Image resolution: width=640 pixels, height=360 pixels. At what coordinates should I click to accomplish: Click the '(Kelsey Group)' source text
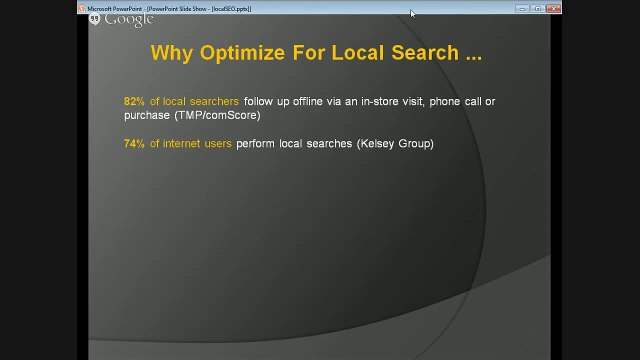click(x=396, y=144)
